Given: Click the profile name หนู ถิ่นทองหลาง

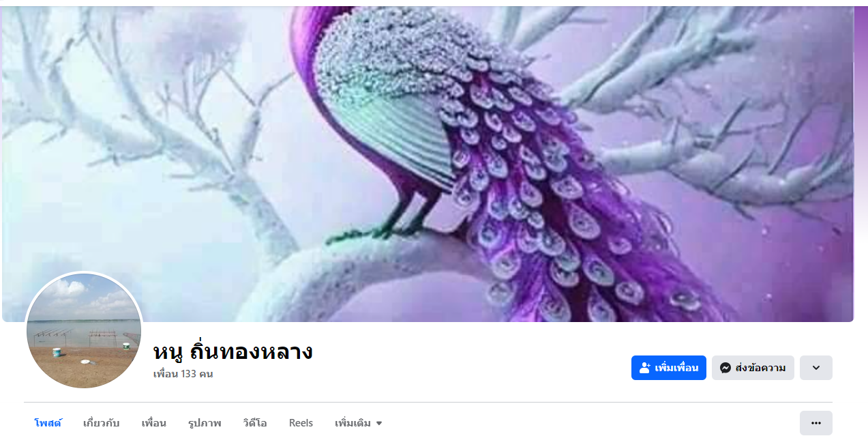Looking at the screenshot, I should [x=233, y=352].
